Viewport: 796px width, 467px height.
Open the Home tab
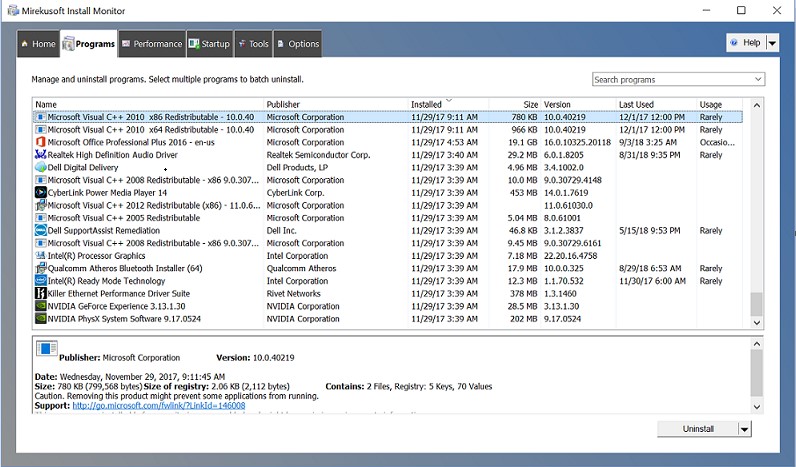[39, 44]
